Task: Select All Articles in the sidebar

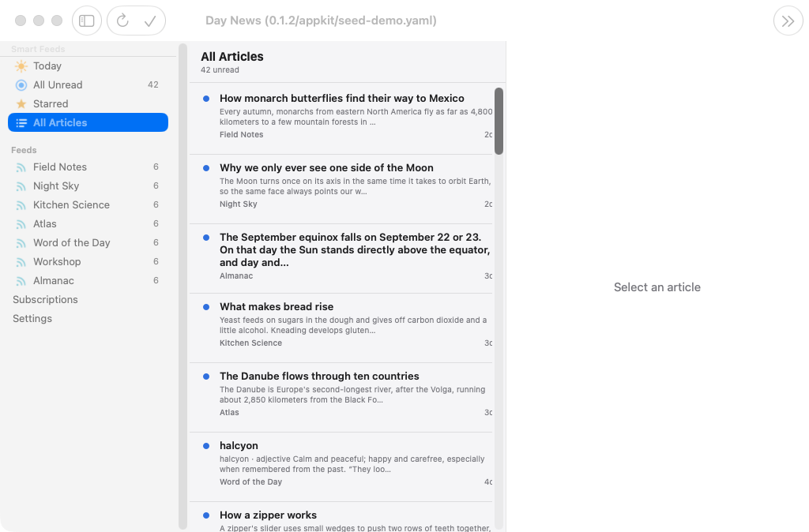Action: click(88, 122)
